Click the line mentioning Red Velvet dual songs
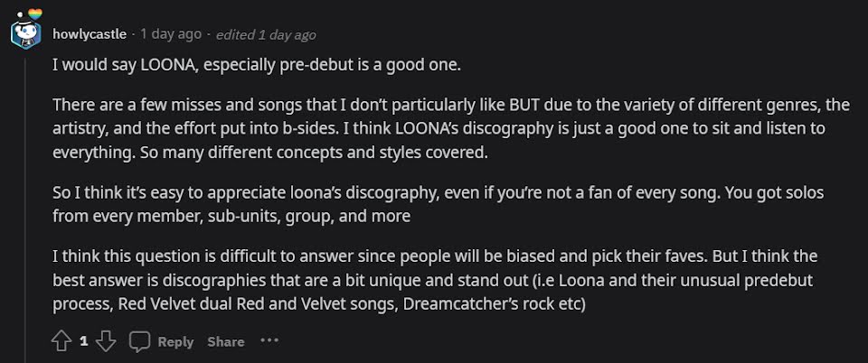The height and width of the screenshot is (363, 868). point(319,304)
